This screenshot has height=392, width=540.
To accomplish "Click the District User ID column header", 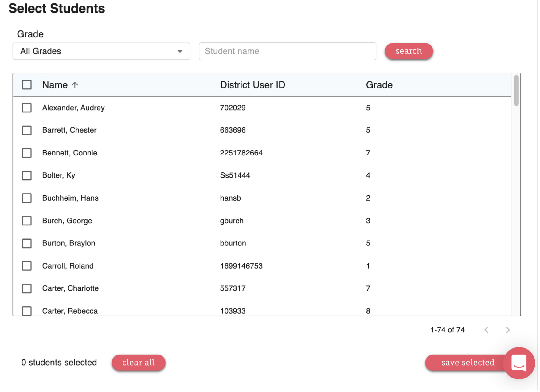I will (253, 85).
